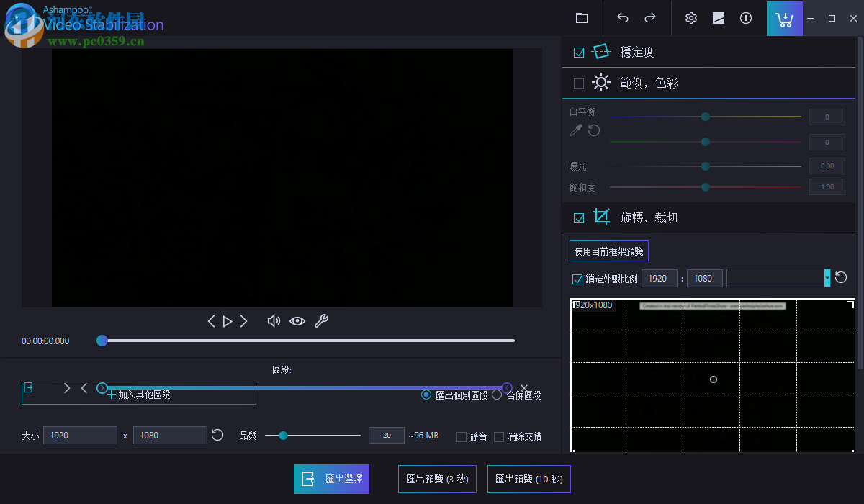Enable the 範例，色彩 color correction checkbox
Image resolution: width=864 pixels, height=504 pixels.
click(578, 83)
